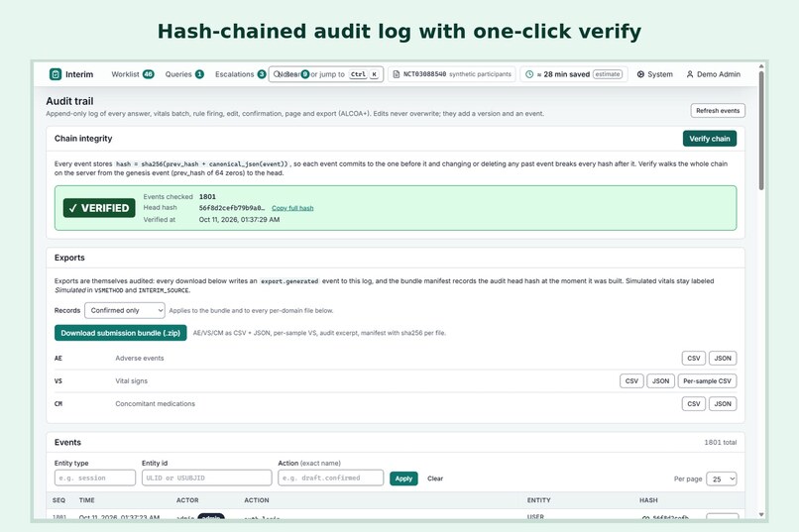Click the page scrollbar thumb
The image size is (799, 532).
(x=761, y=130)
